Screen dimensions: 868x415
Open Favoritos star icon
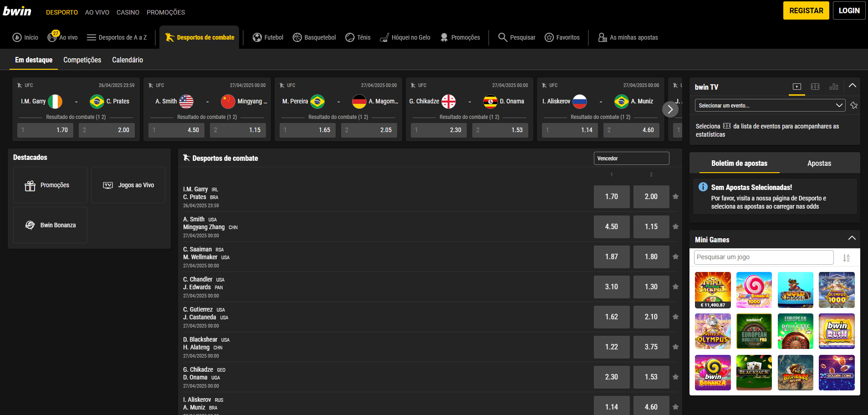tap(549, 37)
